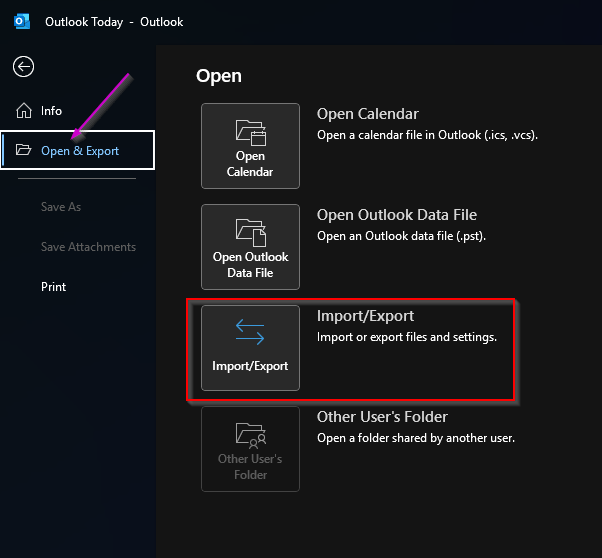The image size is (602, 558).
Task: Click the Other User's Folder heading text
Action: [x=382, y=417]
